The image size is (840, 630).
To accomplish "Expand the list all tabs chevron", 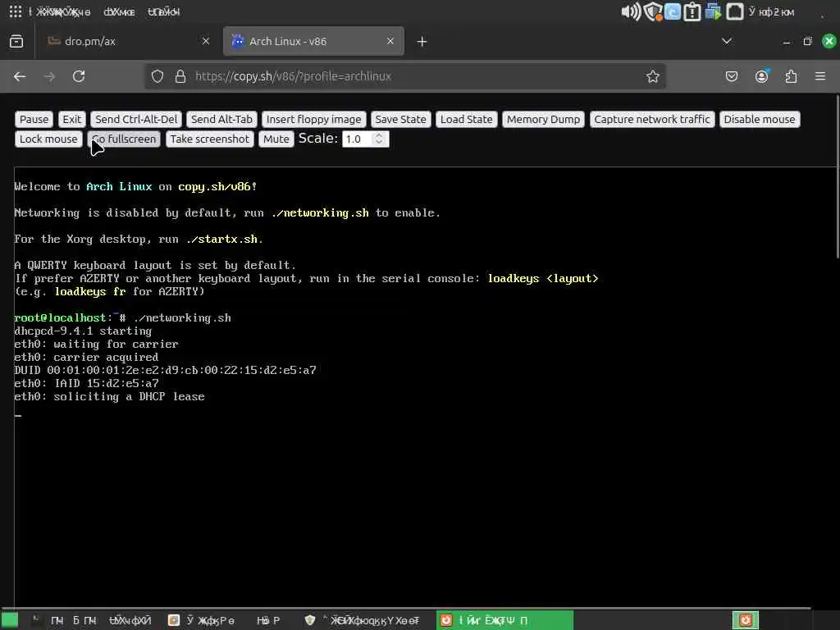I will click(x=727, y=41).
